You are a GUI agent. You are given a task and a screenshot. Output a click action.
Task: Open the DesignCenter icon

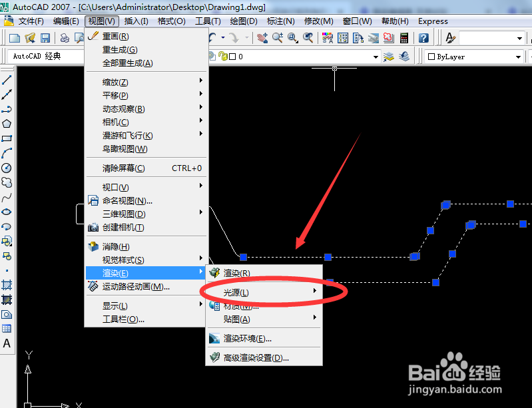(x=343, y=38)
